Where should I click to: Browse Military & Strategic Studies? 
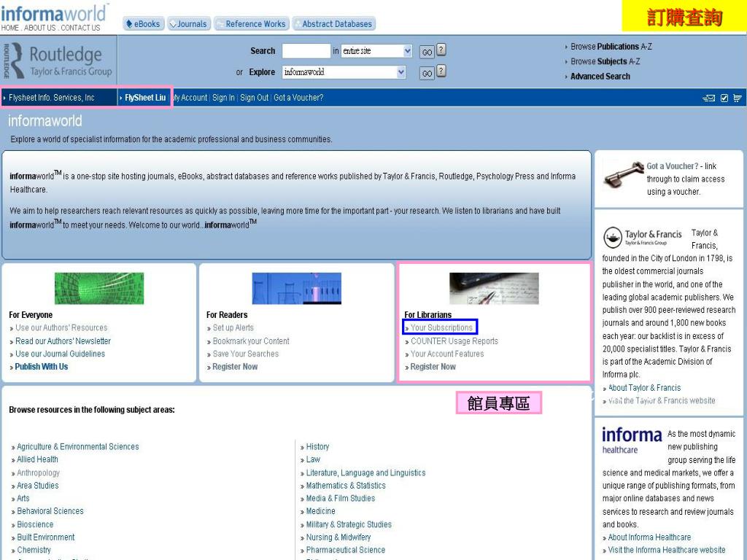[349, 524]
